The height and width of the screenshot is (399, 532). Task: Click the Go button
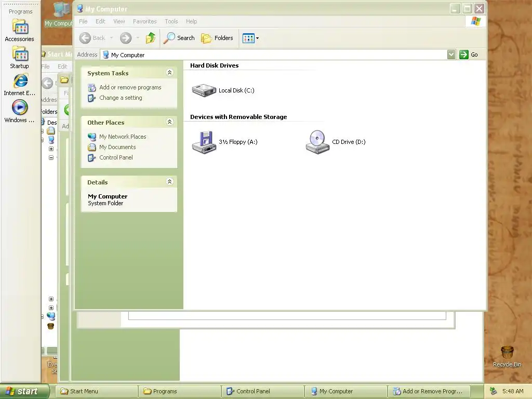pyautogui.click(x=469, y=55)
